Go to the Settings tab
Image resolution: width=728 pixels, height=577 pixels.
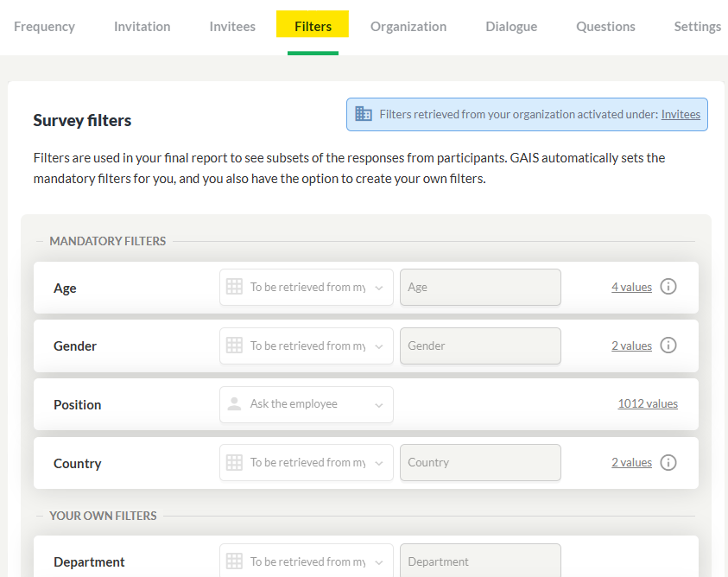point(698,27)
